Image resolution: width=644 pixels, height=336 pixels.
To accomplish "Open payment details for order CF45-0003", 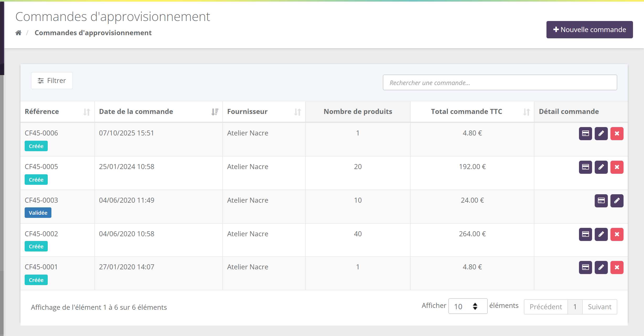I will [x=601, y=201].
